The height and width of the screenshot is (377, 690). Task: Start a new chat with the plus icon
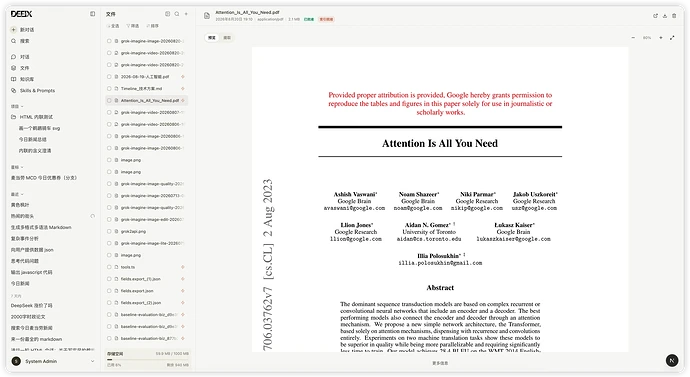14,30
